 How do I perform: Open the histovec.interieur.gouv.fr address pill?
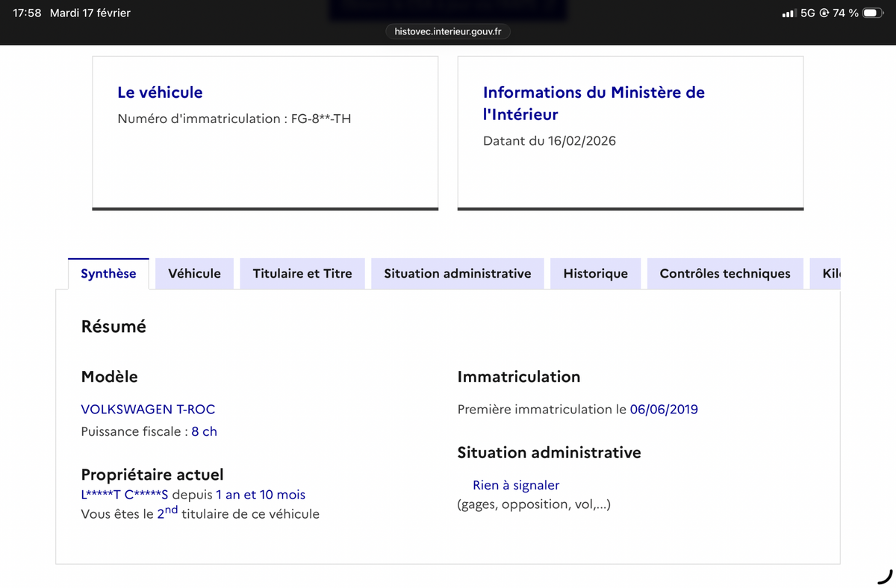448,31
